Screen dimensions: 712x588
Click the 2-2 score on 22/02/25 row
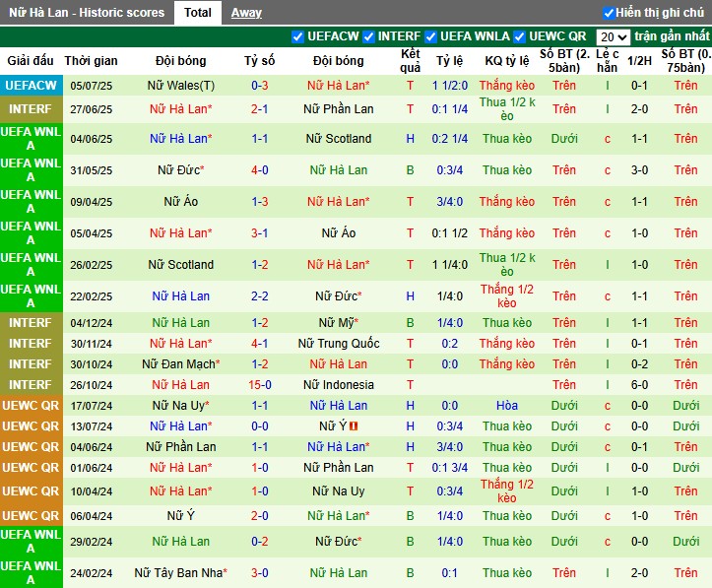[260, 296]
